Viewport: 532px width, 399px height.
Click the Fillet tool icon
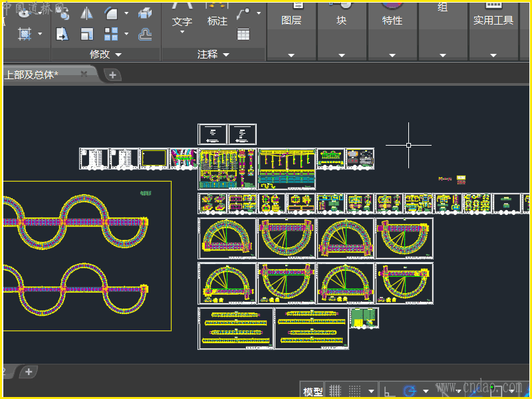(x=111, y=13)
